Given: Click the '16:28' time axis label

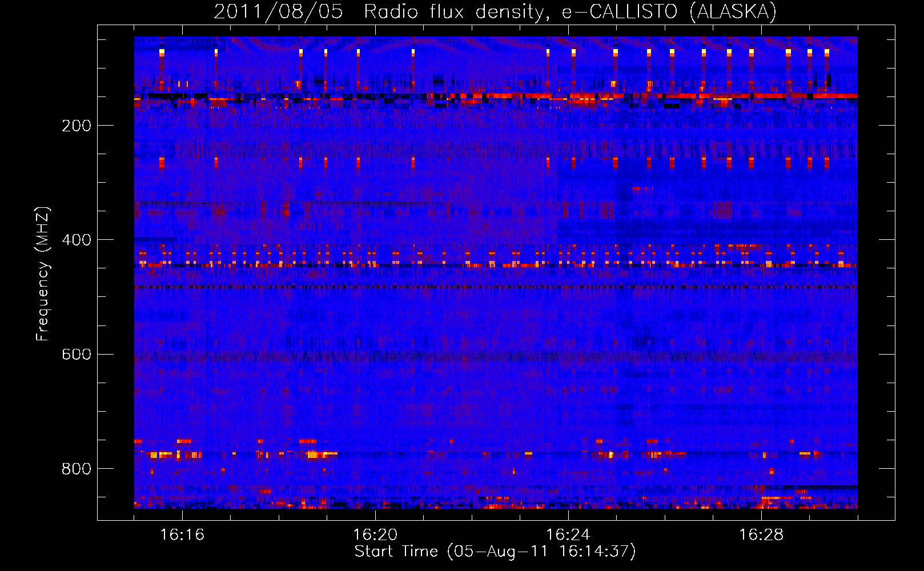Looking at the screenshot, I should click(x=761, y=535).
